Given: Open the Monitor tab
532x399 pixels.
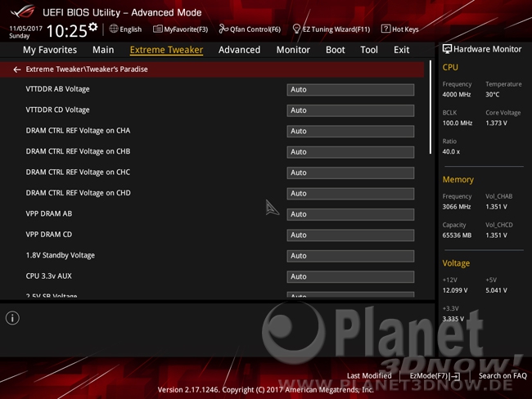Looking at the screenshot, I should point(293,50).
